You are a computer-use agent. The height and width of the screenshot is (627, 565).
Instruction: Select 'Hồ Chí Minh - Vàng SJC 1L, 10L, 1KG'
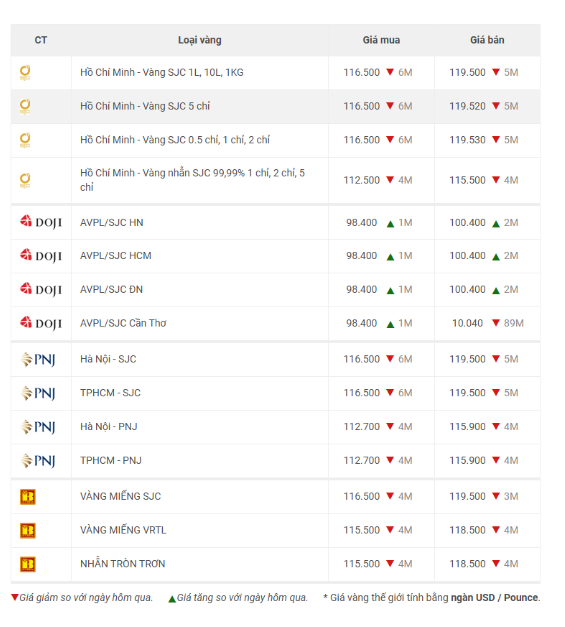[x=162, y=72]
